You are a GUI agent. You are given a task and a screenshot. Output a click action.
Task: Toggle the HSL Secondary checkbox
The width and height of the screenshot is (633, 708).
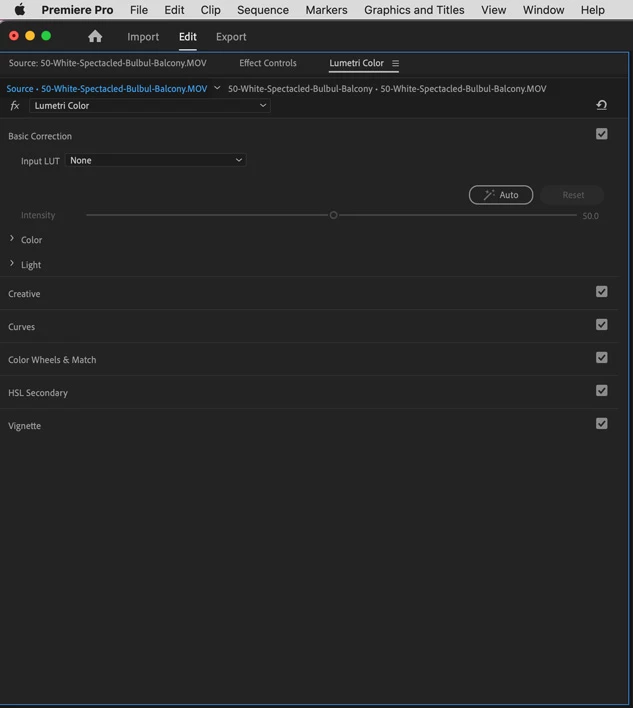tap(601, 391)
